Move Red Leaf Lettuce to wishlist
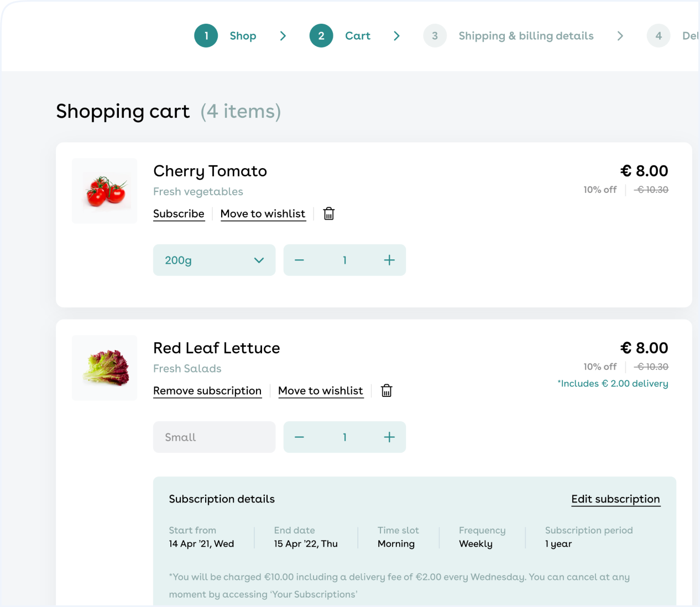 pos(321,390)
